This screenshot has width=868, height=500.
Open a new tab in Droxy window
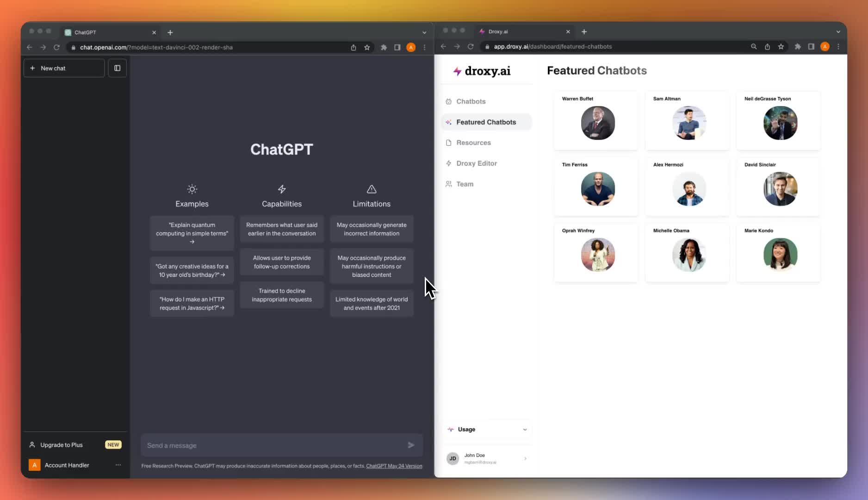click(x=584, y=31)
